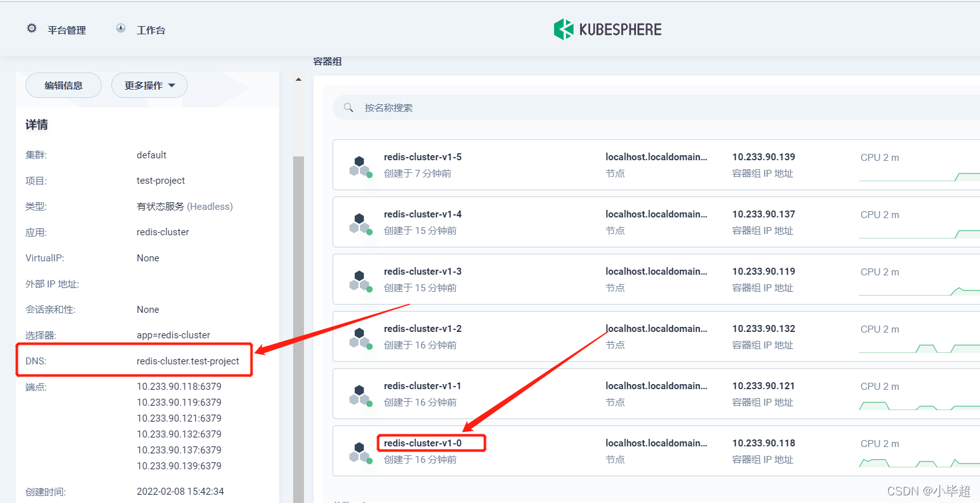
Task: Click endpoint 10.233.90.132:6379
Action: pos(179,434)
